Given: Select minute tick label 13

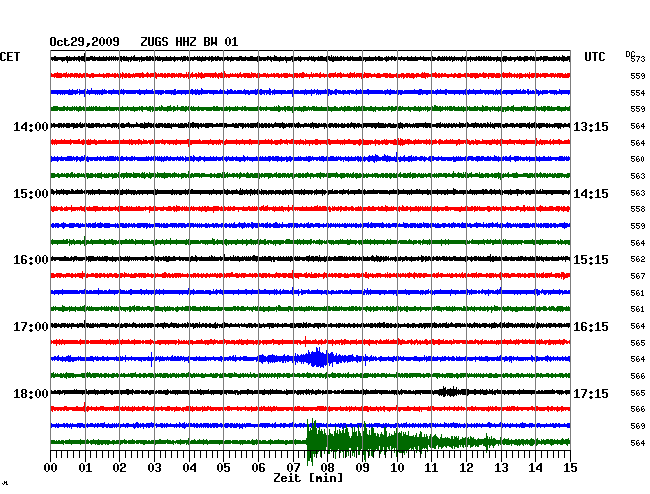Looking at the screenshot, I should tap(501, 468).
